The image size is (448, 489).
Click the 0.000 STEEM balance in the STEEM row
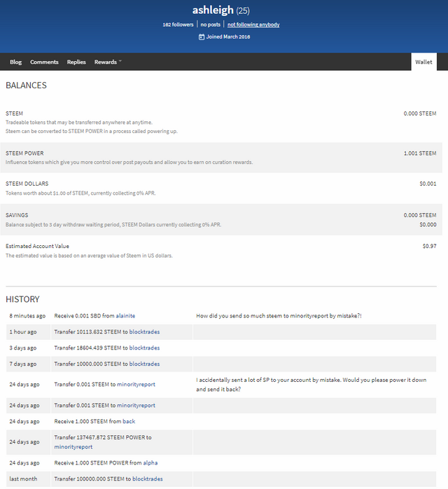420,113
